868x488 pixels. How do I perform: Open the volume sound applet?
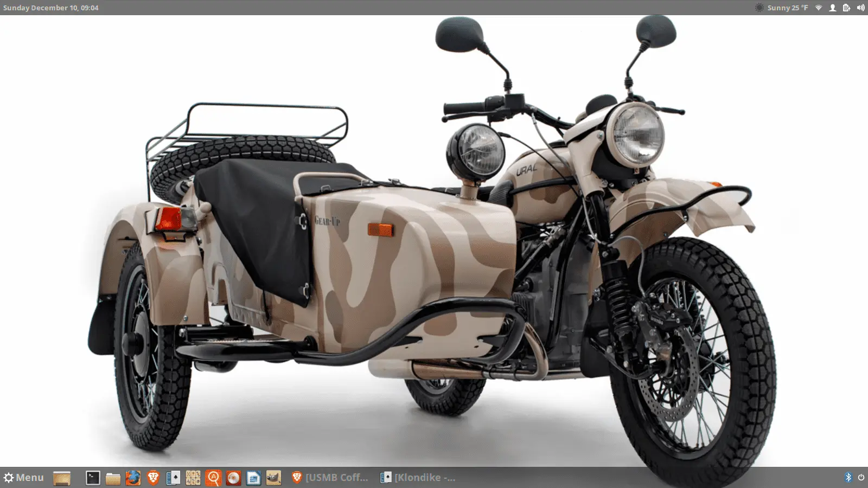click(x=860, y=8)
